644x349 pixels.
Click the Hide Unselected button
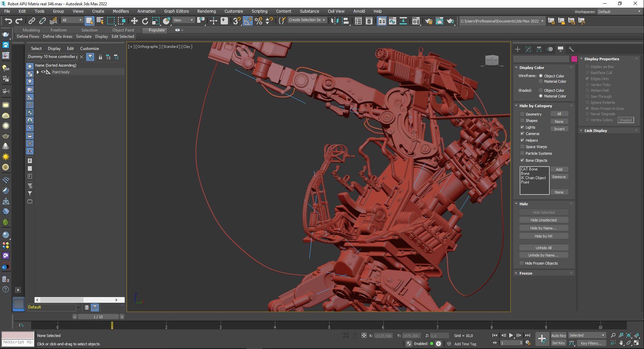[x=543, y=220]
